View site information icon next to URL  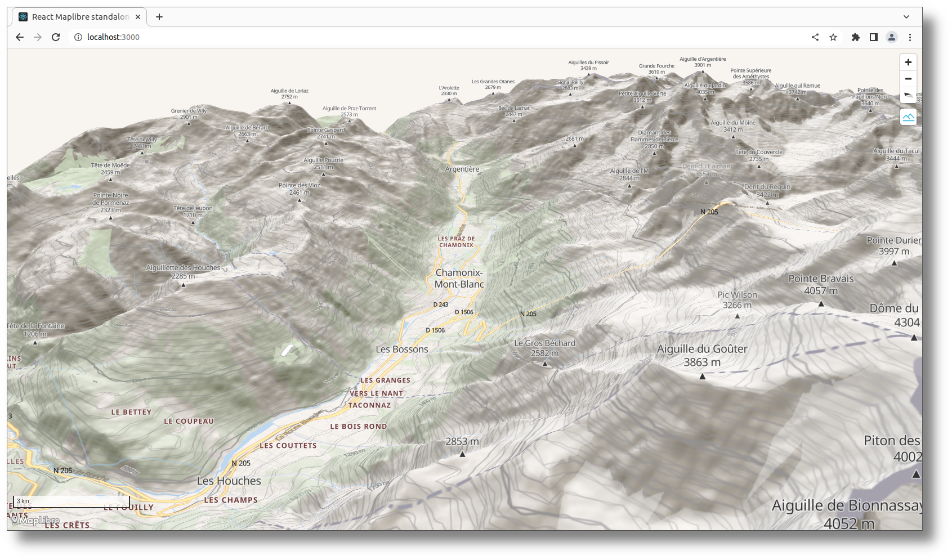78,37
